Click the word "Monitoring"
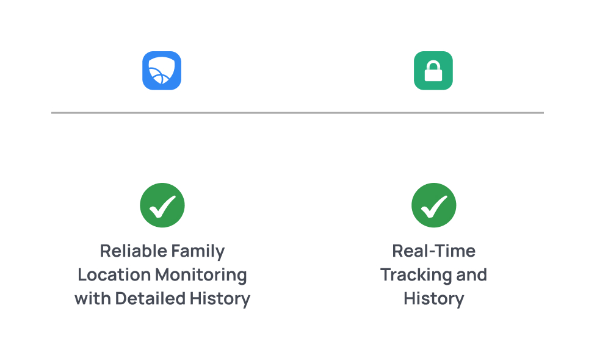This screenshot has width=597, height=364. coord(201,275)
